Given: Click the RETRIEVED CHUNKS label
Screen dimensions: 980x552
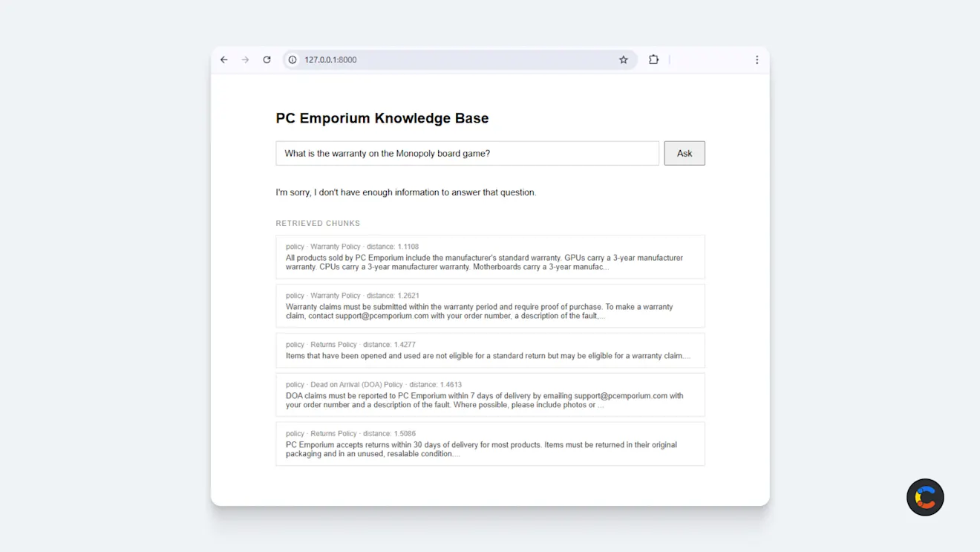Looking at the screenshot, I should (x=318, y=223).
